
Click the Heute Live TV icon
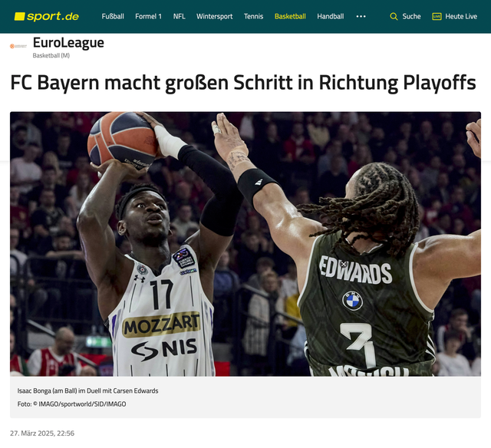(x=437, y=16)
